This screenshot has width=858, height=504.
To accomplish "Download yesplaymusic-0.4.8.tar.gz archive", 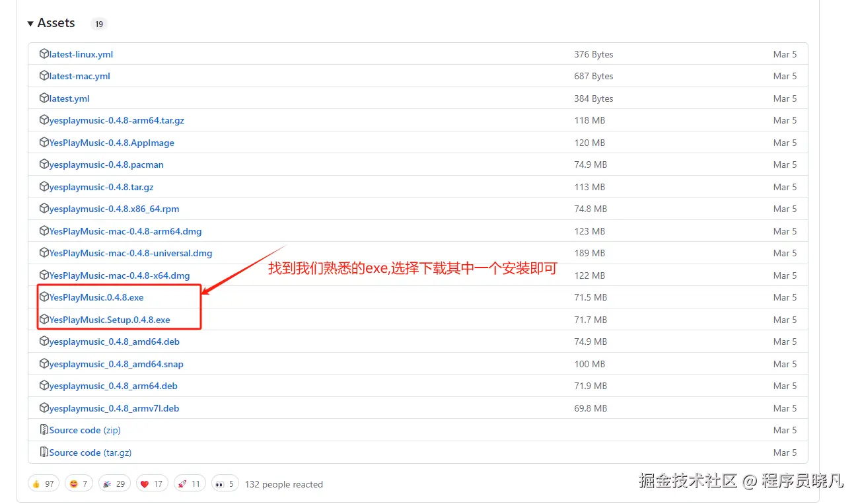I will point(102,187).
